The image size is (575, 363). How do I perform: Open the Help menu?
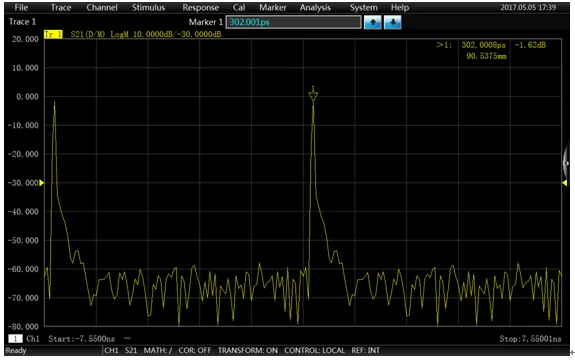[x=400, y=7]
